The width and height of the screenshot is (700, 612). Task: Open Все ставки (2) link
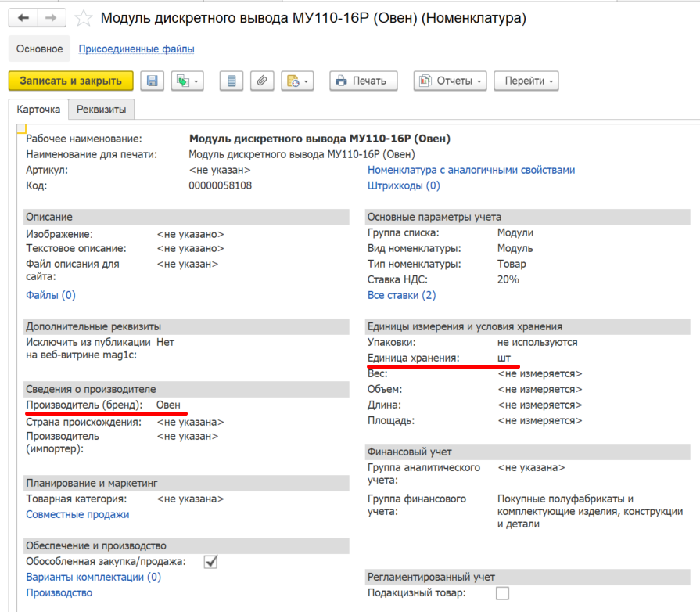click(402, 295)
